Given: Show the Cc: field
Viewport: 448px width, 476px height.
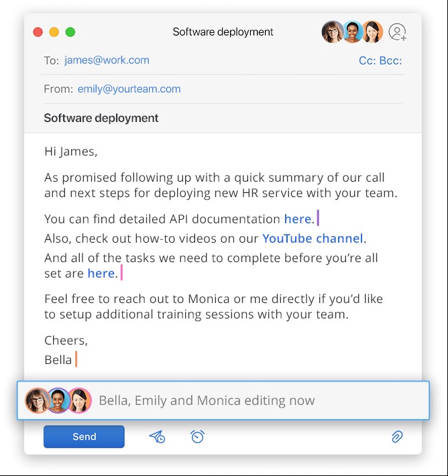Looking at the screenshot, I should click(368, 61).
